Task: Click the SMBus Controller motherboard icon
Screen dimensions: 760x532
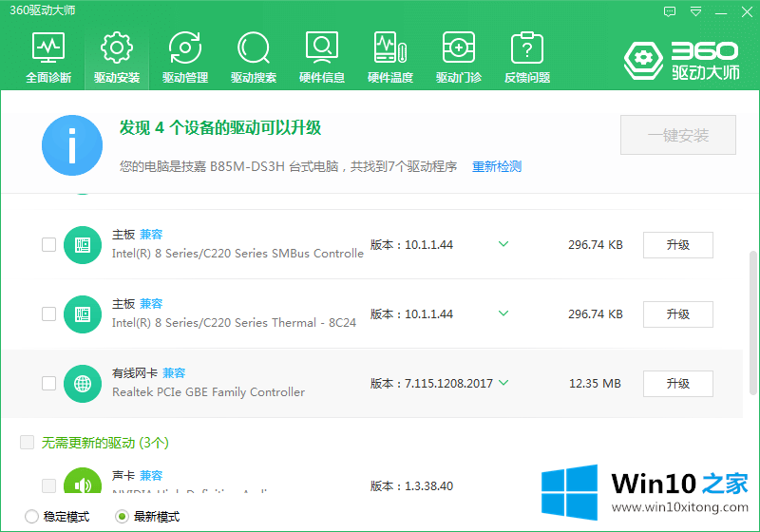Action: 83,245
